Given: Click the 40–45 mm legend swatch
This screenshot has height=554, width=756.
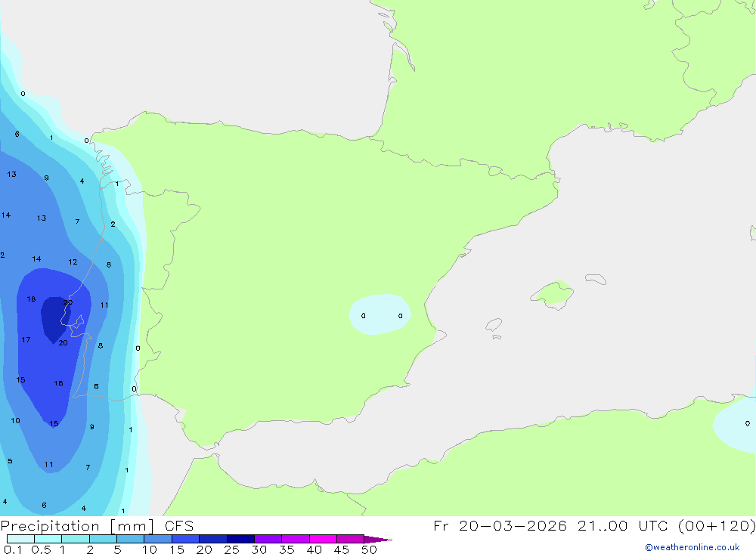Looking at the screenshot, I should pos(323,539).
